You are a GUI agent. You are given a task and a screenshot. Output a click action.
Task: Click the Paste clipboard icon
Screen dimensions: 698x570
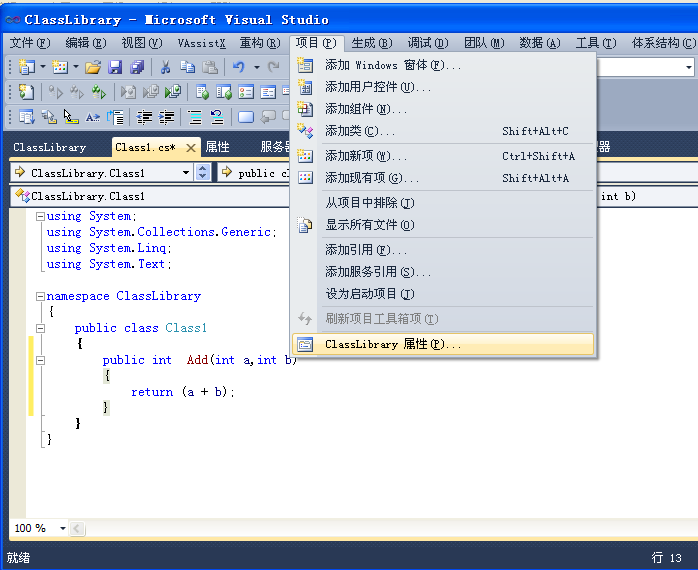point(210,67)
